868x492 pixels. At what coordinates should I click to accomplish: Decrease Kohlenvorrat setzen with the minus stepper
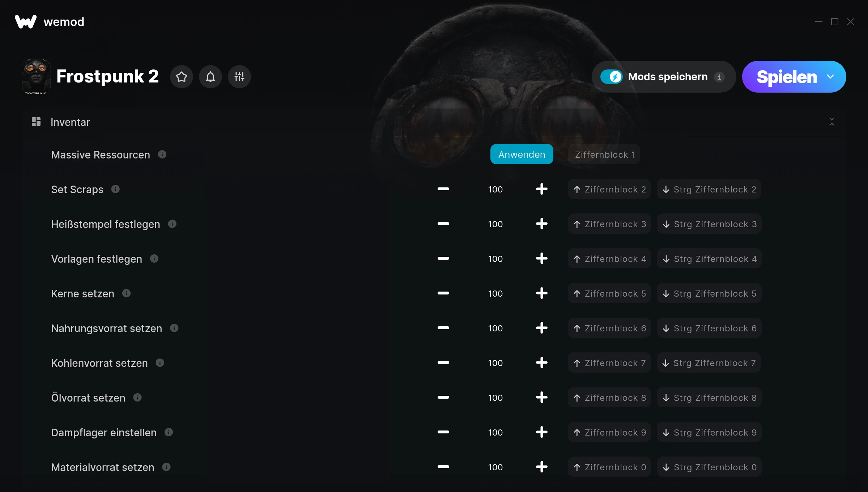click(443, 363)
